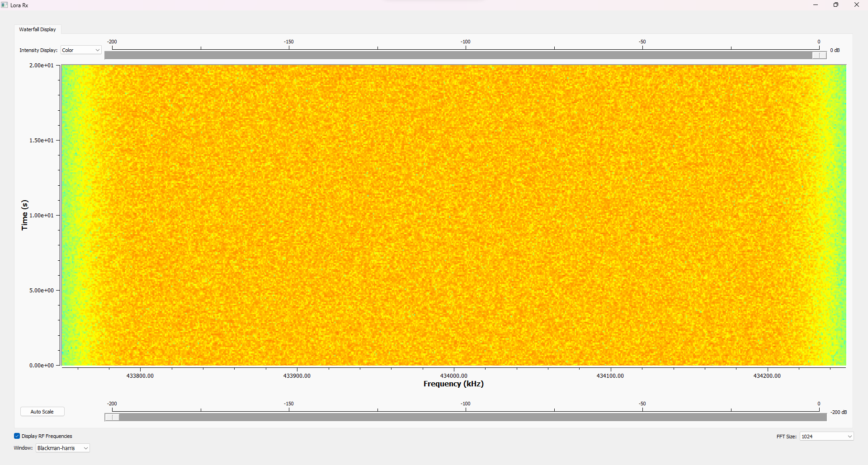Click the Frequency (kHz) axis title
This screenshot has width=868, height=465.
pos(453,384)
